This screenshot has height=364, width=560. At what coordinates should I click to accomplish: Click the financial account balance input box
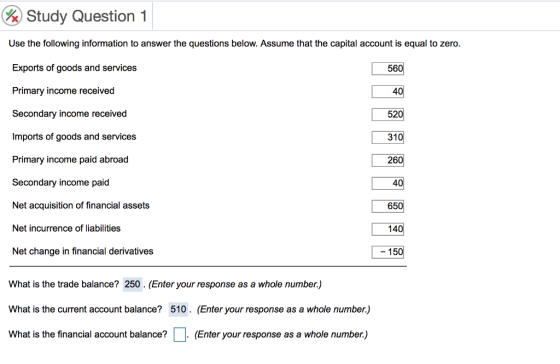(x=180, y=335)
